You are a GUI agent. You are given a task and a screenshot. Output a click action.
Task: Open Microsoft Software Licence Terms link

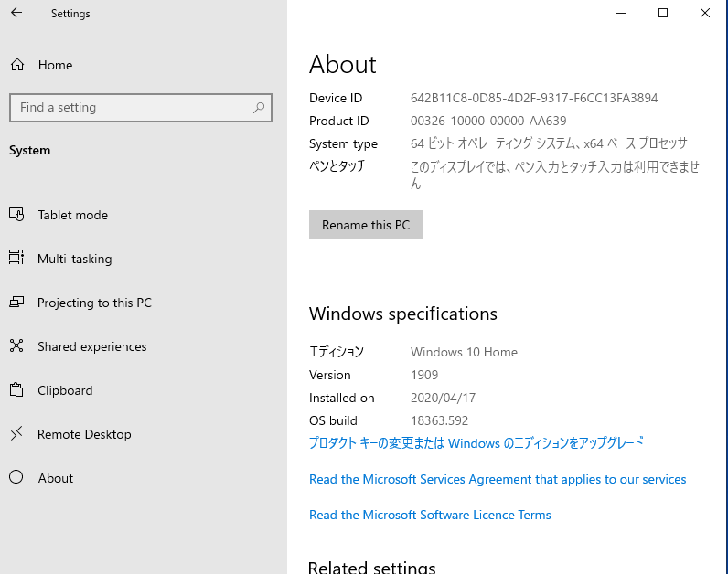pos(430,515)
